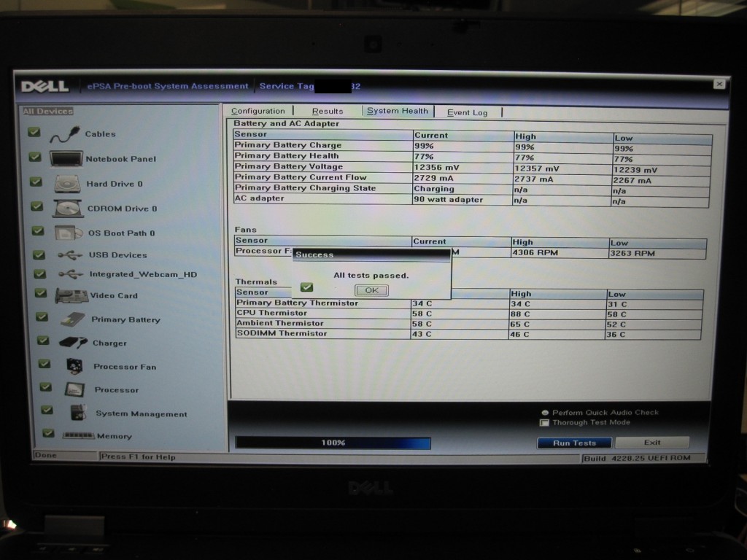The width and height of the screenshot is (747, 560).
Task: Click the OS Boot Path 0 icon
Action: 69,233
